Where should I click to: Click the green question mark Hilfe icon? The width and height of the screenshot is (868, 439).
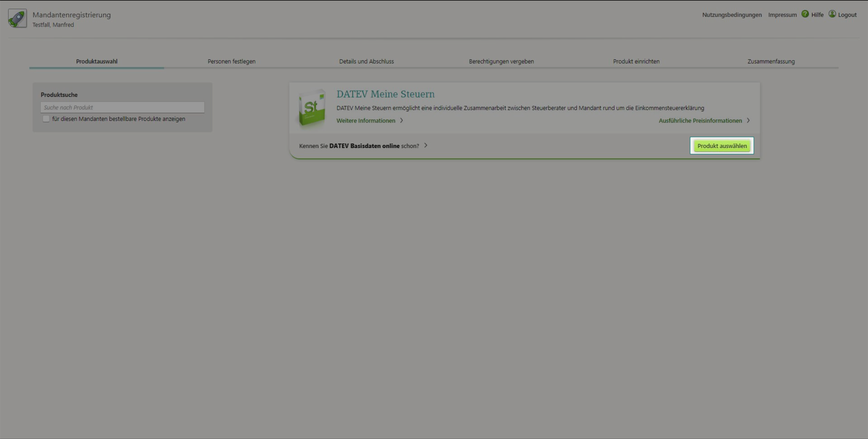tap(805, 14)
